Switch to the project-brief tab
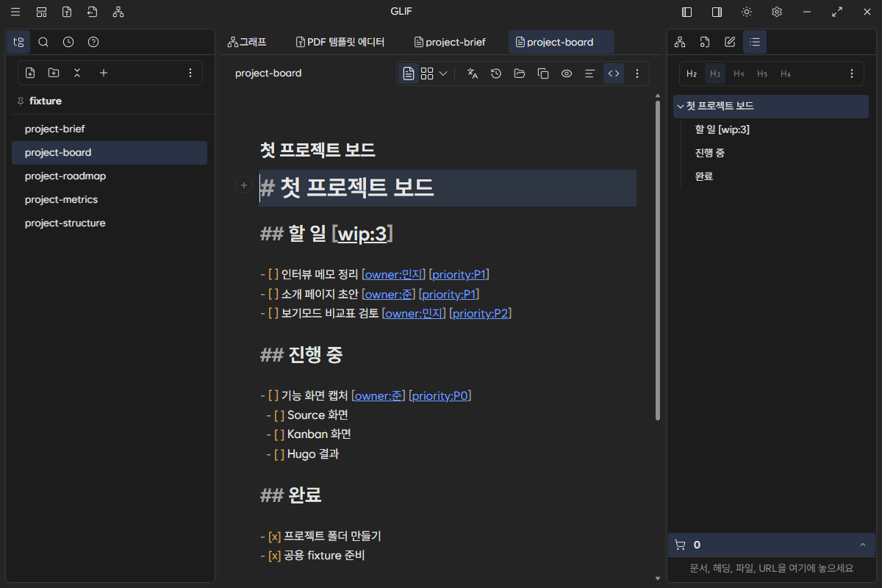Screen dimensions: 882x588 [x=450, y=42]
